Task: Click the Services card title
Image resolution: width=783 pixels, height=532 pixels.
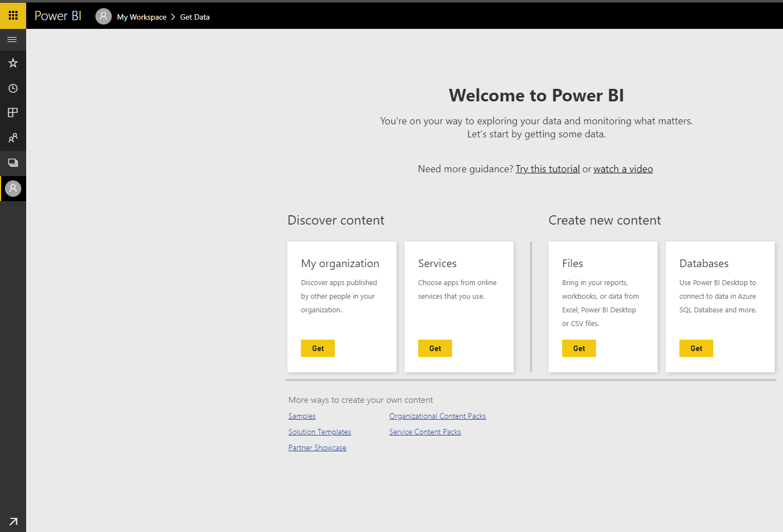Action: [437, 263]
